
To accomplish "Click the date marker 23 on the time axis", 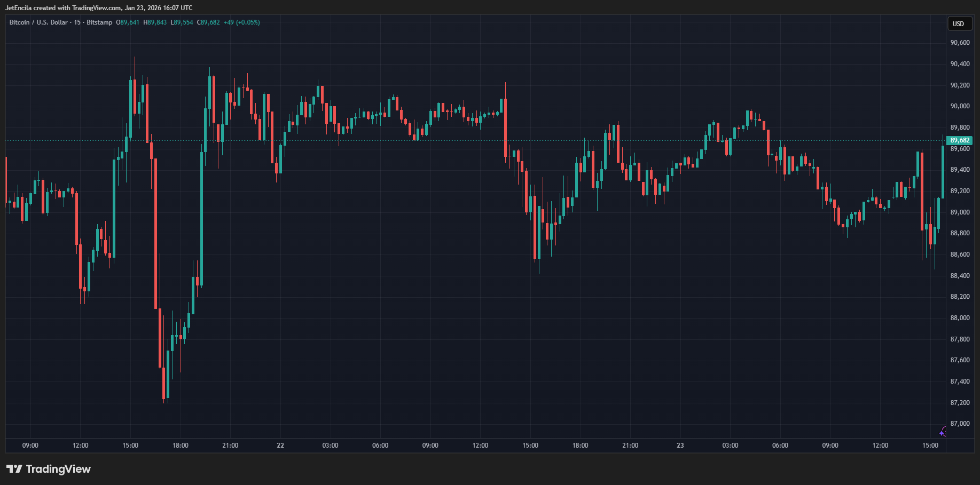I will tap(680, 446).
